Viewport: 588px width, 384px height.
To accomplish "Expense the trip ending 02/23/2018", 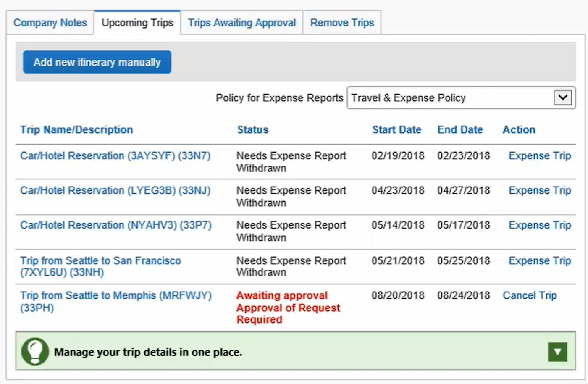I will [540, 155].
